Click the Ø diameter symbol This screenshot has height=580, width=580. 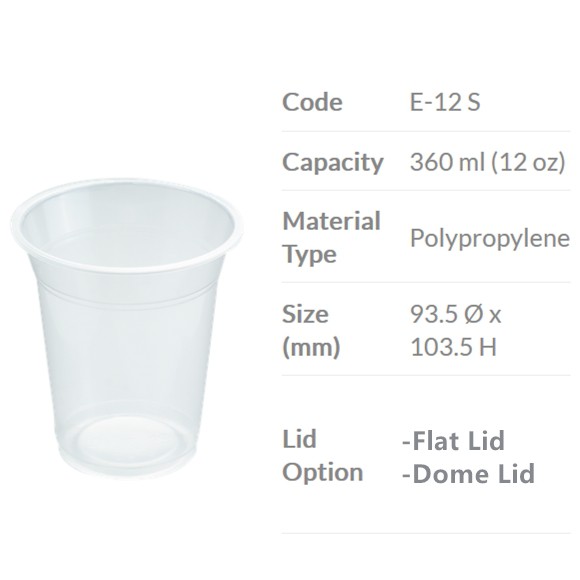[x=473, y=314]
